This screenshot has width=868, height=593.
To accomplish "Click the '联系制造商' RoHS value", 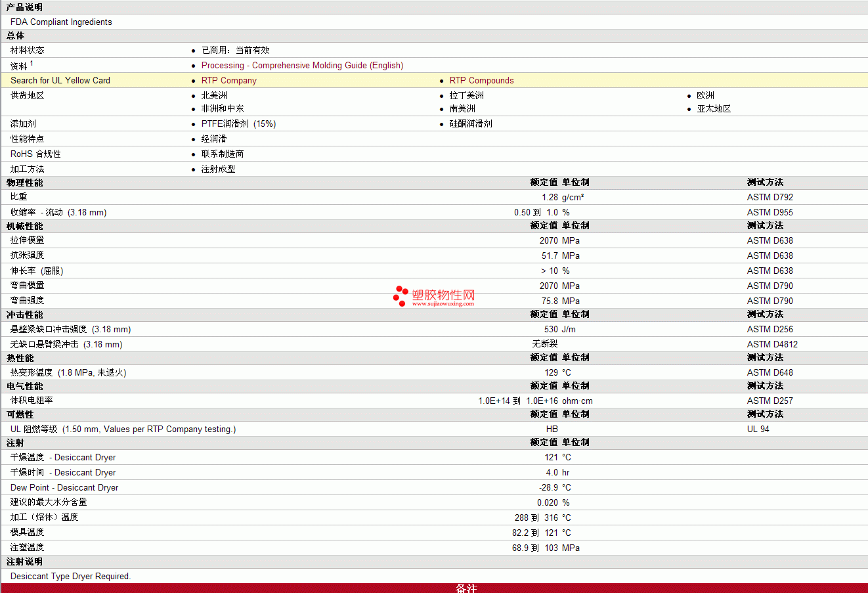I will click(x=223, y=154).
